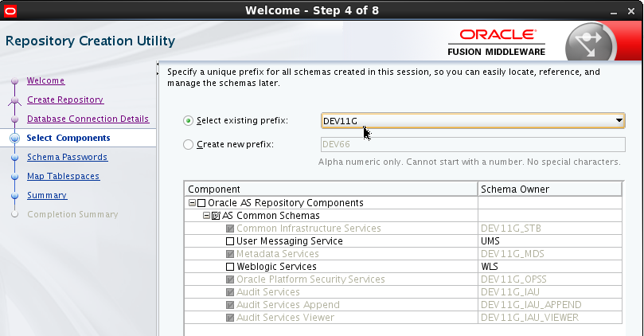This screenshot has height=336, width=644.
Task: Click the Summary step bullet
Action: click(15, 196)
